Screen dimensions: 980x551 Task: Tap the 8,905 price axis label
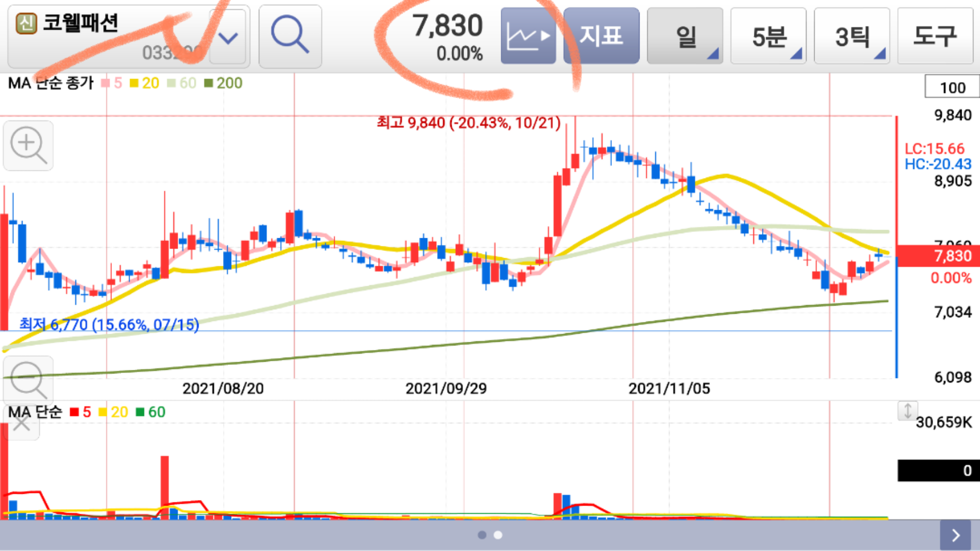tap(953, 181)
